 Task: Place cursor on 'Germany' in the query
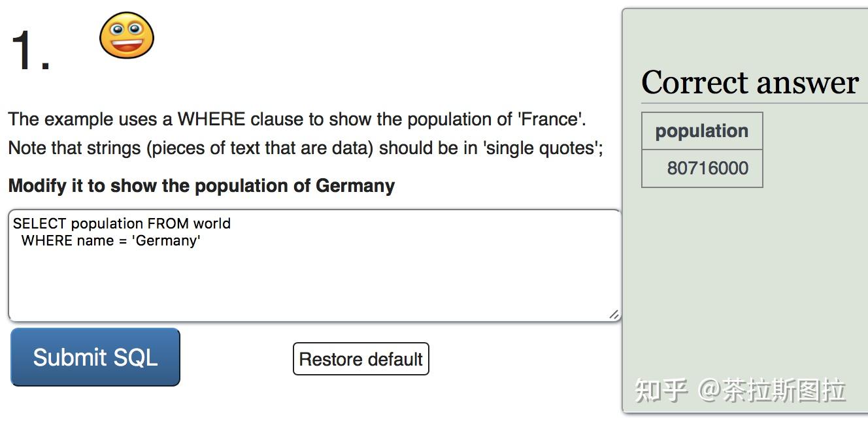[x=166, y=240]
